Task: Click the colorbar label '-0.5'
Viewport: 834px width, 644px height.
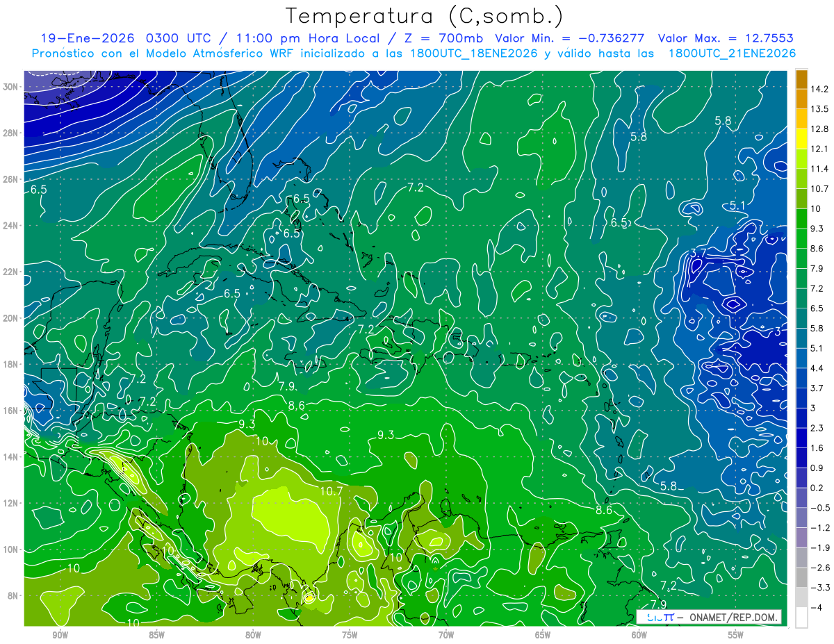Action: 819,508
